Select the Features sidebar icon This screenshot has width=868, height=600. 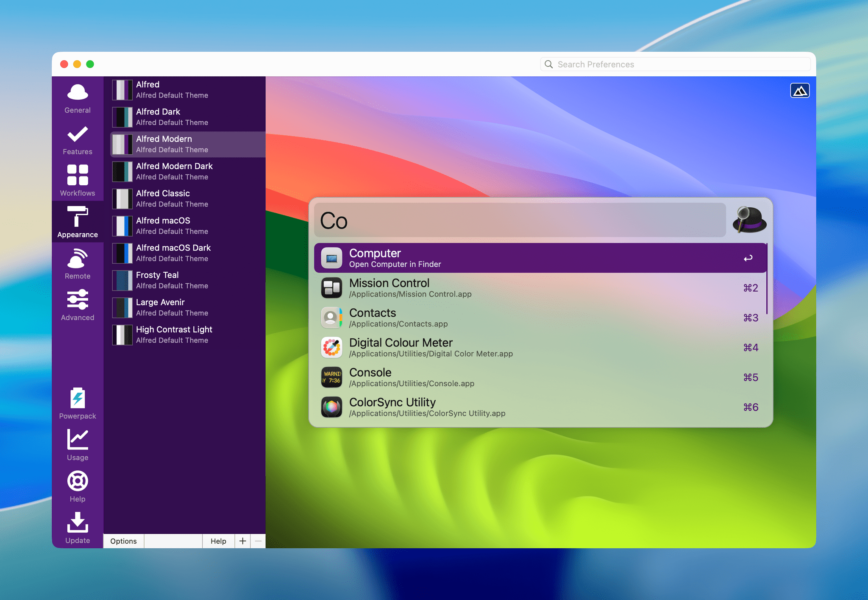pyautogui.click(x=77, y=138)
